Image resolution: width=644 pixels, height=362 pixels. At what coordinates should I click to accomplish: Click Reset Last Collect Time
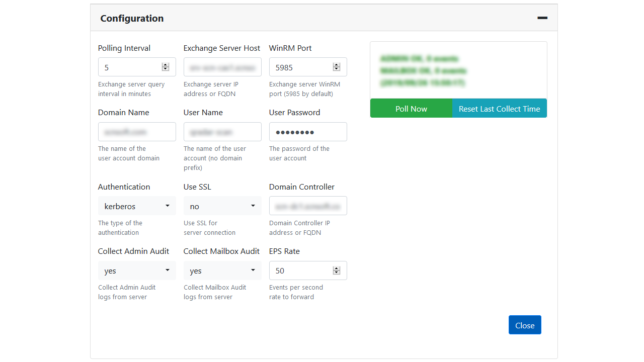tap(499, 108)
